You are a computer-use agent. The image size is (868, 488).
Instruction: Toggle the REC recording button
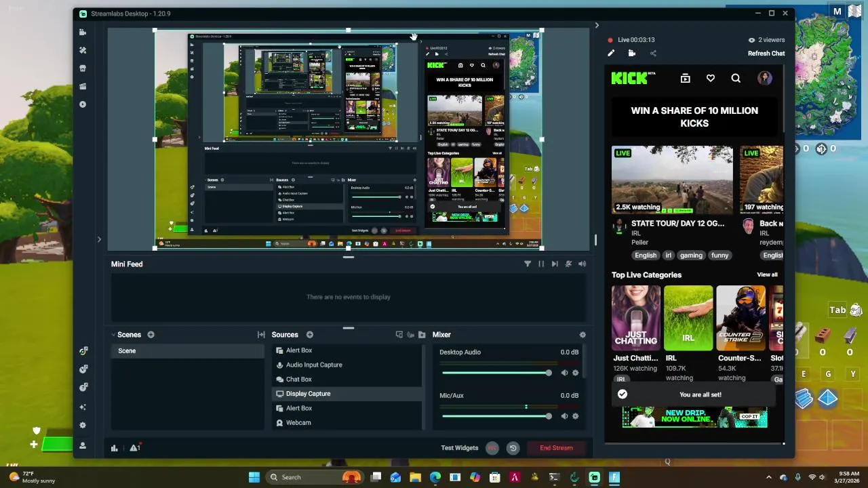click(x=492, y=448)
